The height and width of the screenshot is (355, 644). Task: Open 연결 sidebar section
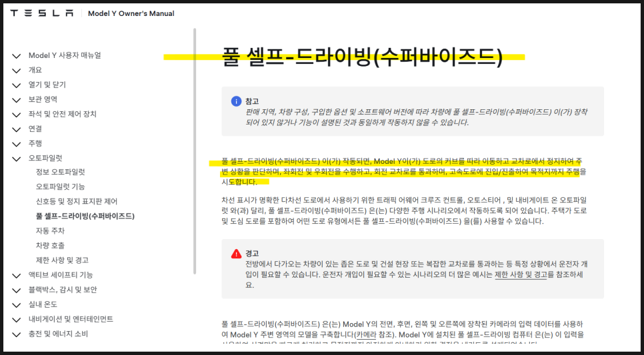(35, 129)
